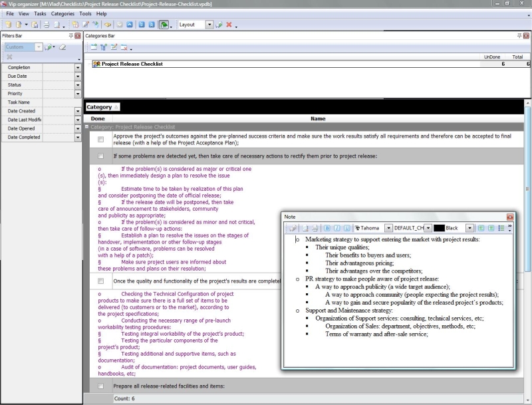
Task: Toggle bullet list in Note editor
Action: point(501,227)
